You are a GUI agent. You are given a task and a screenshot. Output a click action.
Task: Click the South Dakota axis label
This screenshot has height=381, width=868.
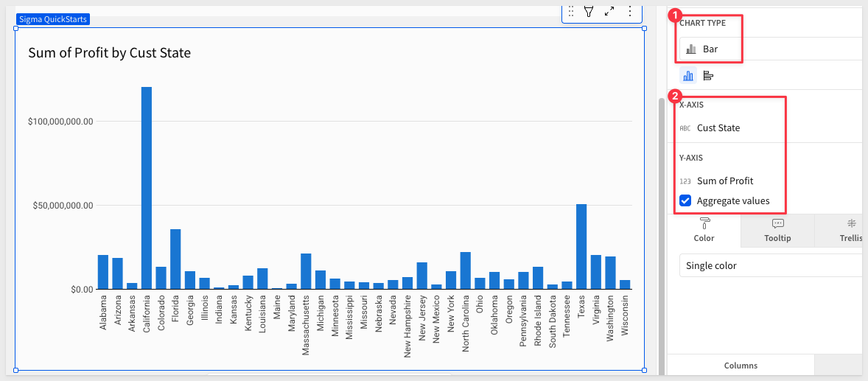[x=553, y=321]
